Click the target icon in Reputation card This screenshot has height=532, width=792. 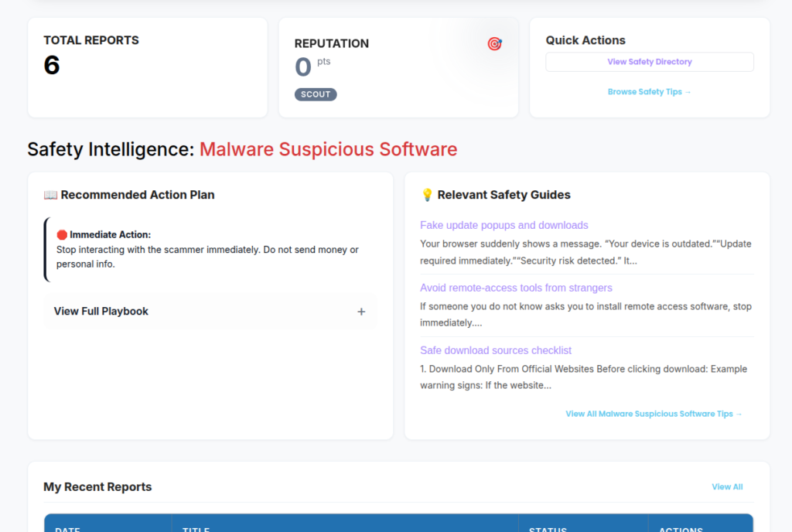(494, 44)
